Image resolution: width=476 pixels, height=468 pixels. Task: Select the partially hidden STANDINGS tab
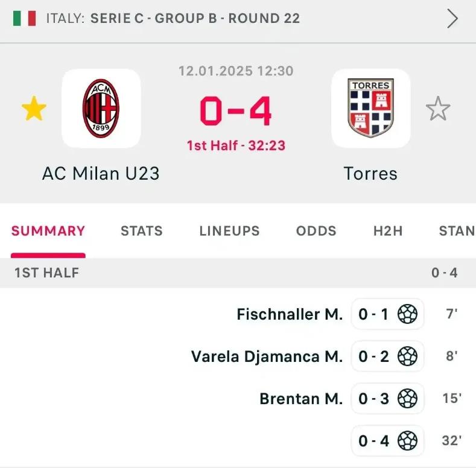(x=457, y=231)
